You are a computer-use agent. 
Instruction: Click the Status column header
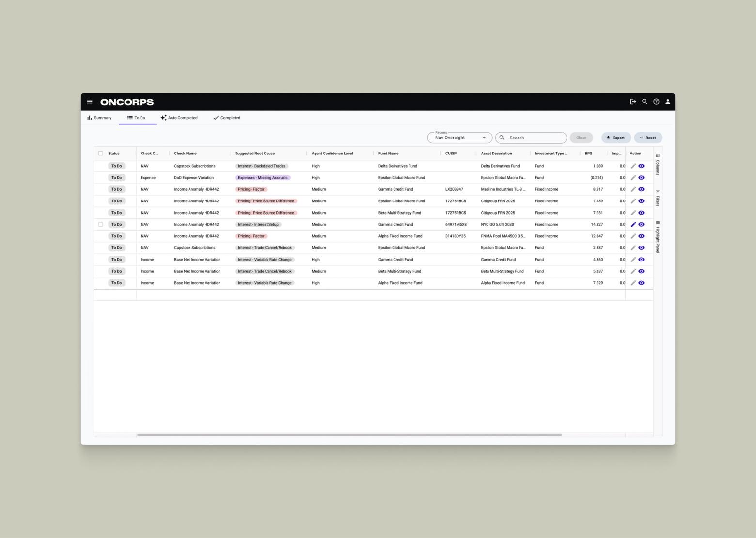114,154
